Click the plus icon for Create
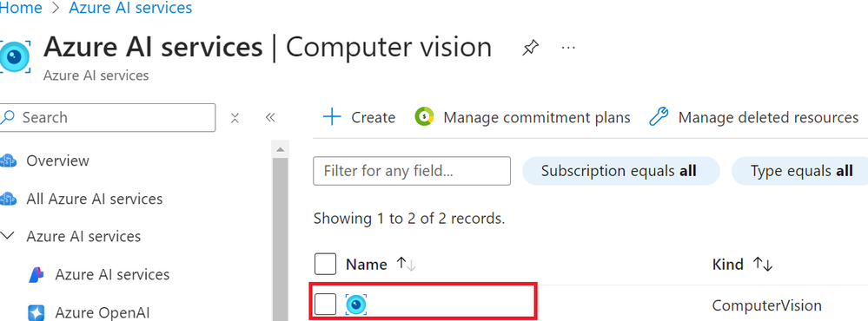Image resolution: width=868 pixels, height=321 pixels. pos(332,117)
